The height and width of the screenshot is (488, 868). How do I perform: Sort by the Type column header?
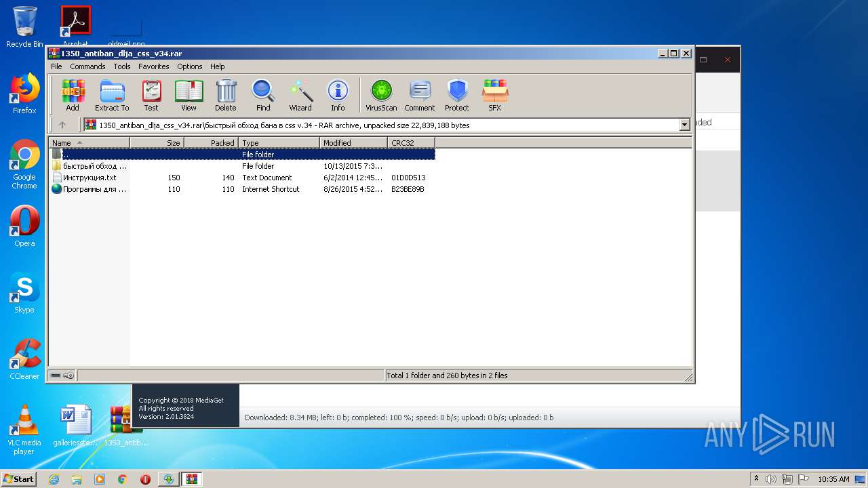(x=279, y=143)
